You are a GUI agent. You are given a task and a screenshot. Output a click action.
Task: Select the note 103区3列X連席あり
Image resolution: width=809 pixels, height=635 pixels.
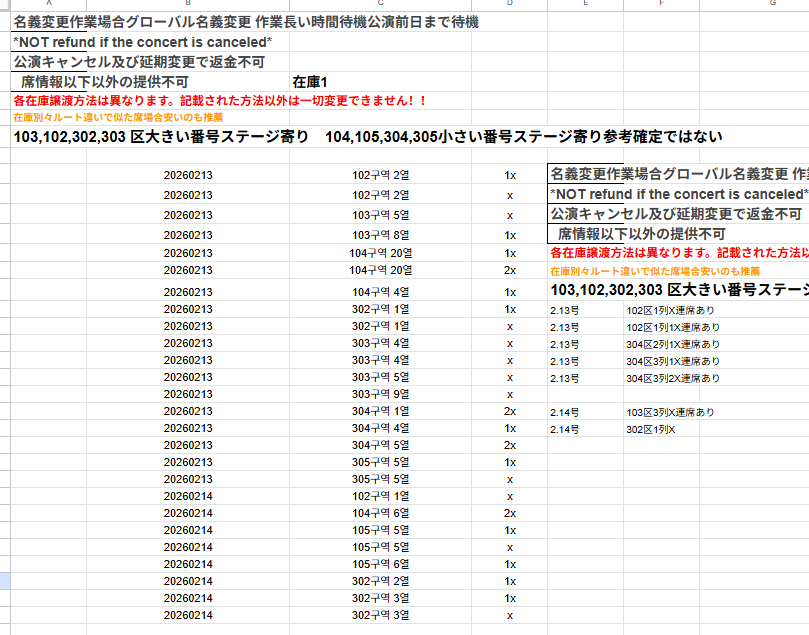(x=670, y=413)
